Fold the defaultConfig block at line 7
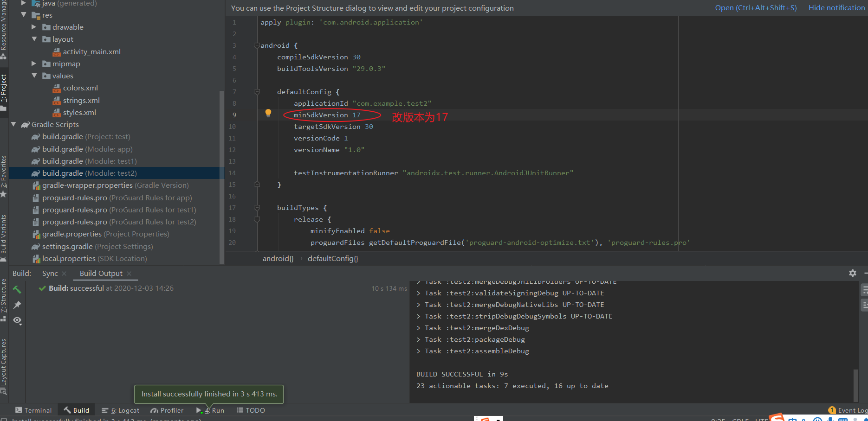The image size is (868, 421). (x=257, y=92)
